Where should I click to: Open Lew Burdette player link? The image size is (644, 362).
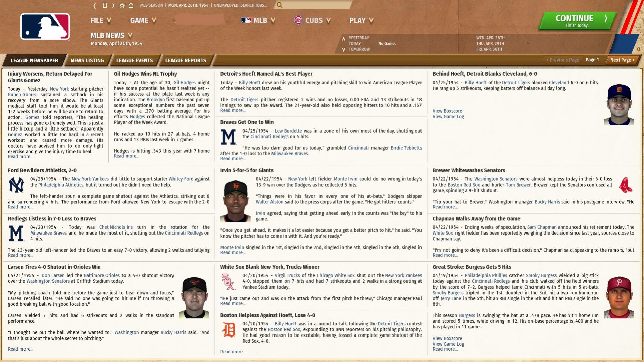click(288, 131)
